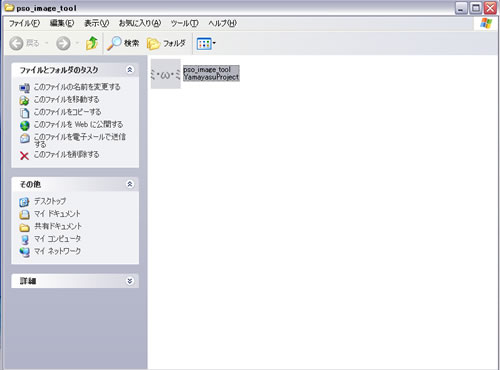This screenshot has height=370, width=500.
Task: Click the shared documents folder icon
Action: [x=24, y=227]
